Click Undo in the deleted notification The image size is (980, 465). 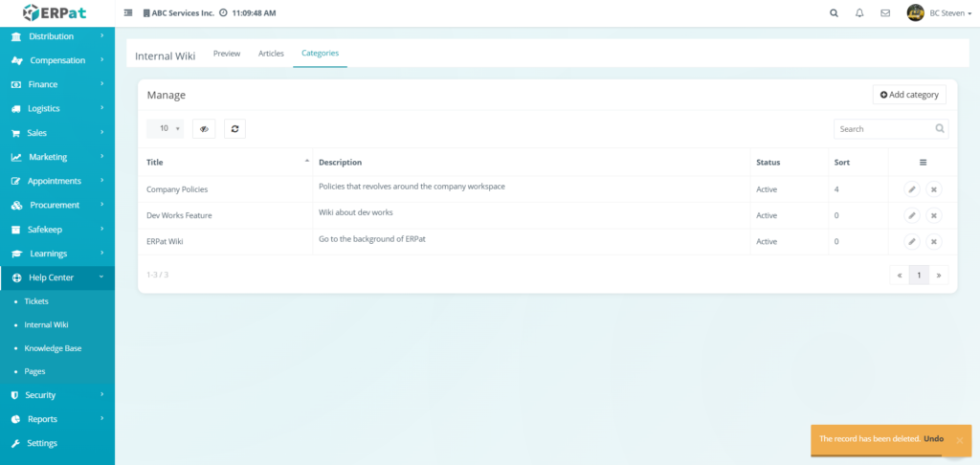934,439
